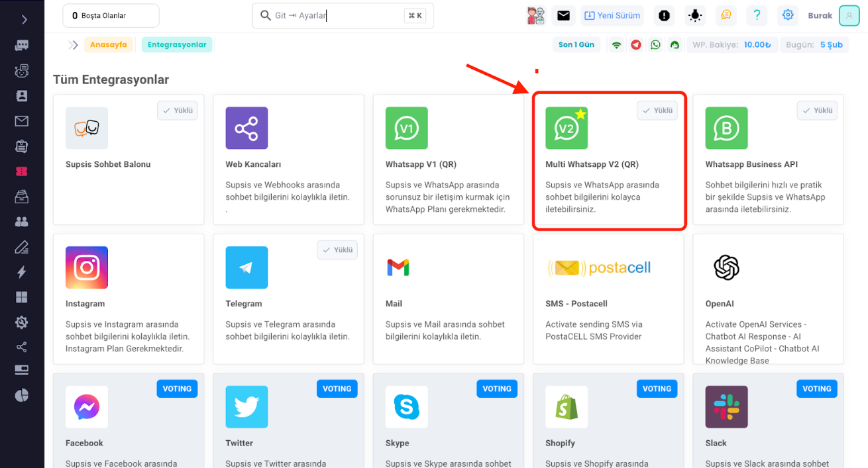Open the lightning bolt icon in the sidebar
This screenshot has width=868, height=468.
pyautogui.click(x=22, y=272)
